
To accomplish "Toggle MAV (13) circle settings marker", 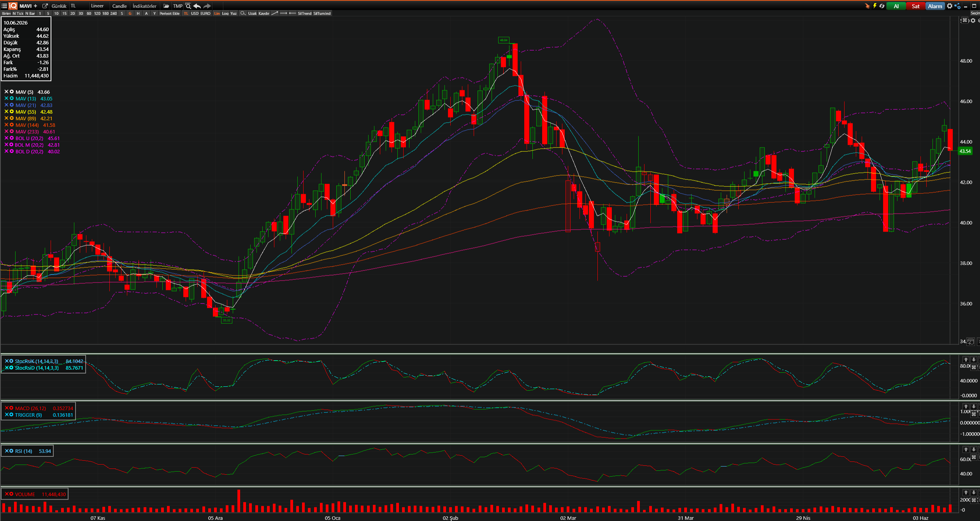I will tap(12, 98).
